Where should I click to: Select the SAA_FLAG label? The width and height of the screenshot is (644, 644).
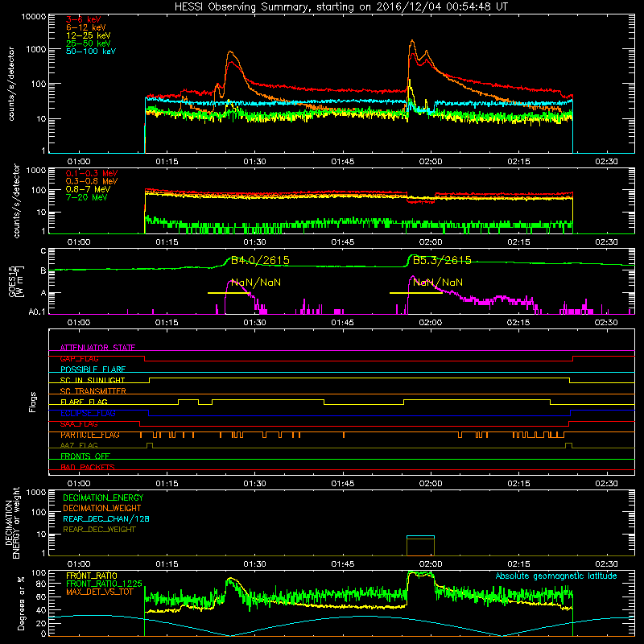pos(79,424)
